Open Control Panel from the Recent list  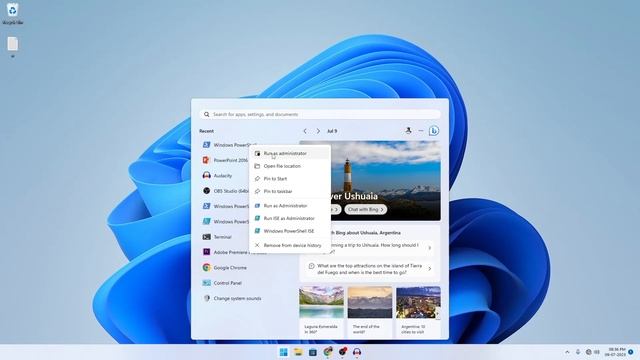(x=222, y=283)
